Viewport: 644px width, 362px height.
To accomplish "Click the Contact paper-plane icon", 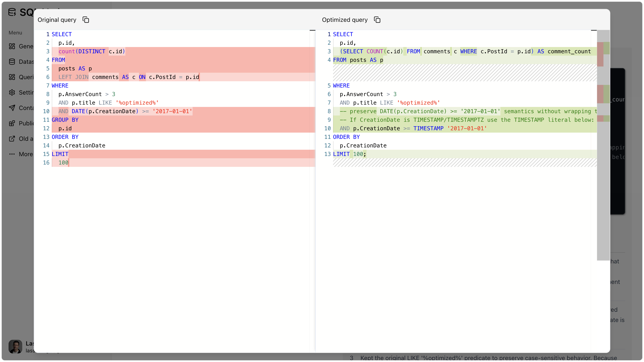I will 12,108.
